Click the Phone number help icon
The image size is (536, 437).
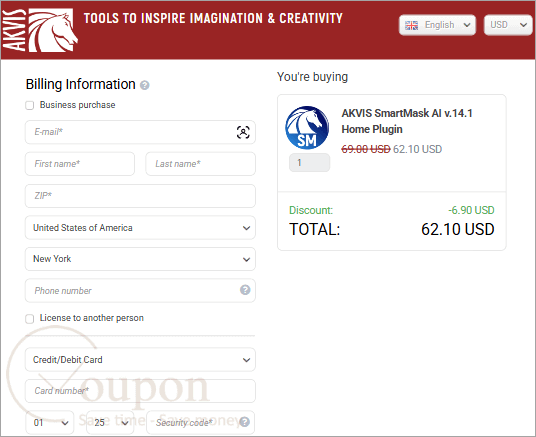click(x=245, y=290)
